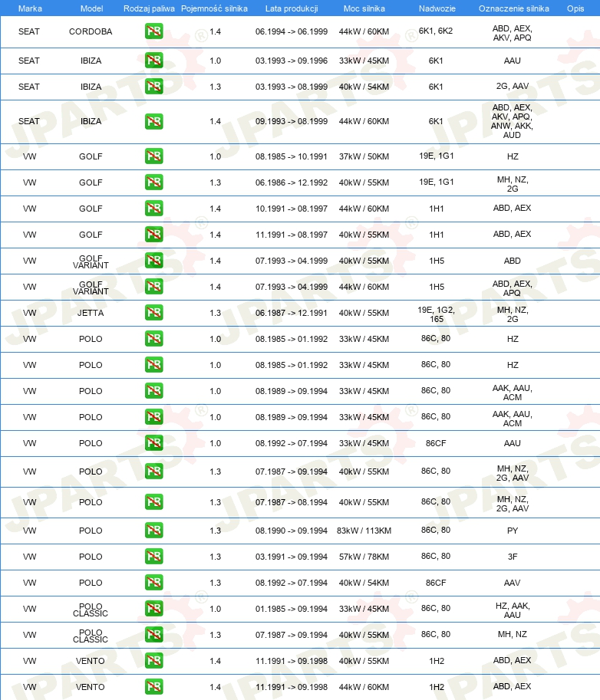Click production dates 03.1993 -> 09.1996
Image resolution: width=600 pixels, height=700 pixels.
pyautogui.click(x=292, y=61)
